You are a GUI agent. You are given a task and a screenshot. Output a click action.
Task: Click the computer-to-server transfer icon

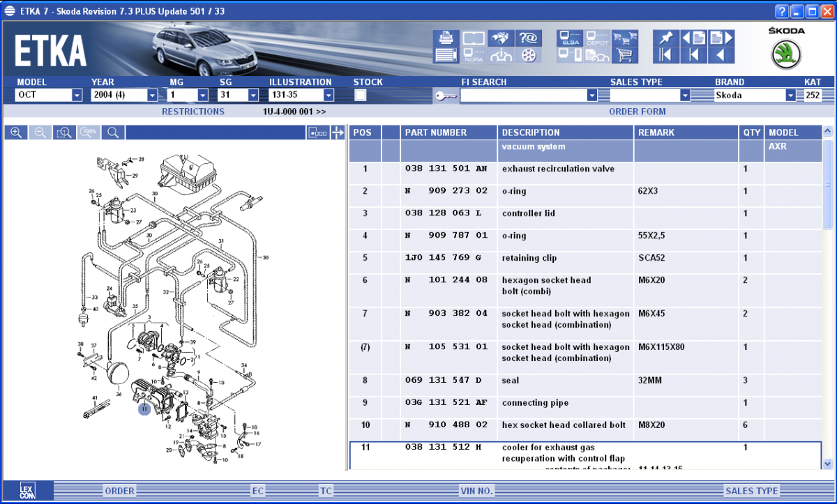(570, 55)
